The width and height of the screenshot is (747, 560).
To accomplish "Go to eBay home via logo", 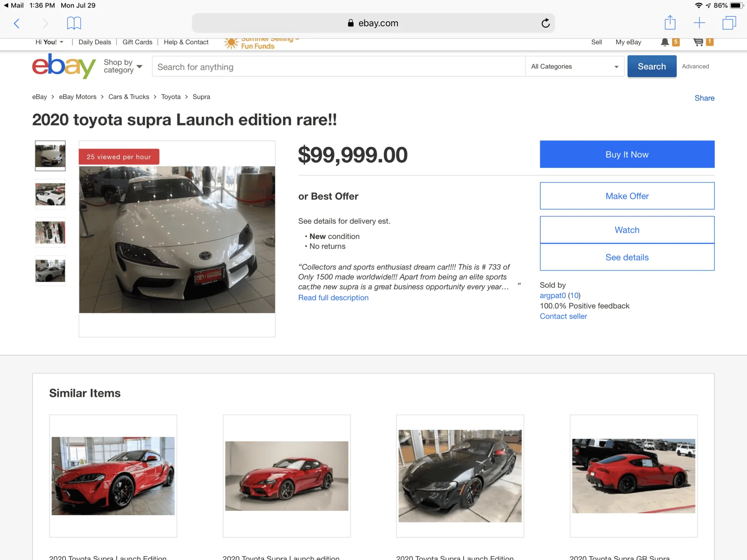I will tap(64, 66).
